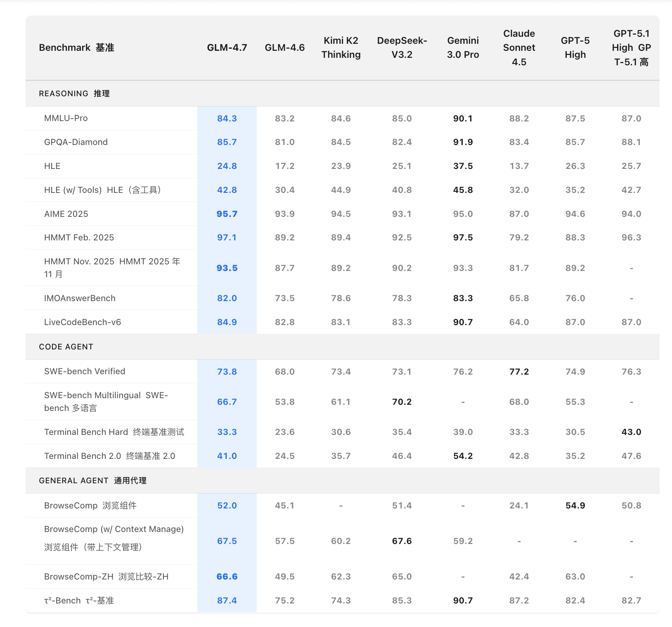Select the Gemini 3.0 Pro column header
The height and width of the screenshot is (627, 672).
(463, 47)
